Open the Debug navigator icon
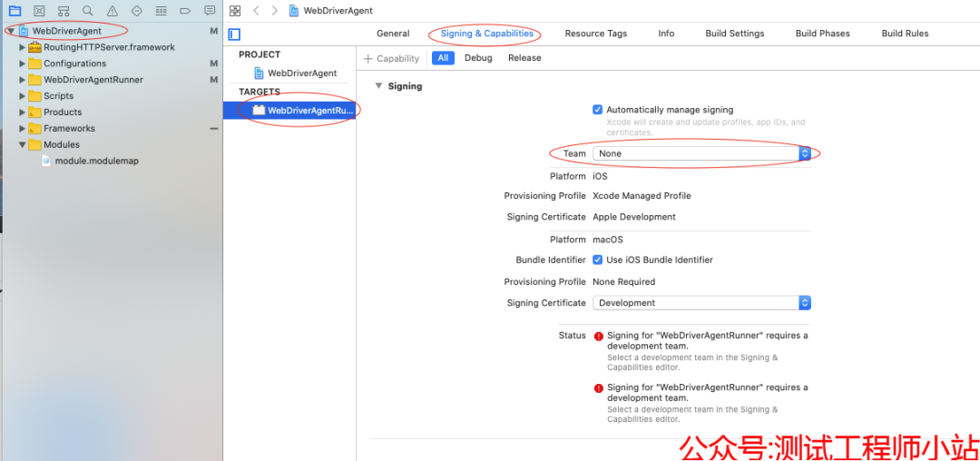This screenshot has height=461, width=980. pyautogui.click(x=161, y=11)
